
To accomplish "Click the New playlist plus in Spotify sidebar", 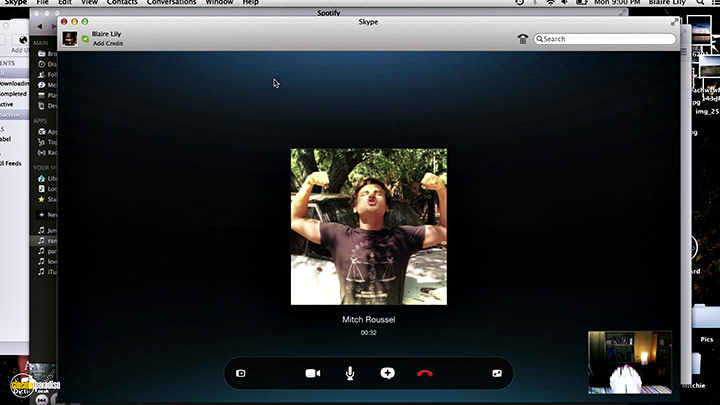I will [41, 214].
